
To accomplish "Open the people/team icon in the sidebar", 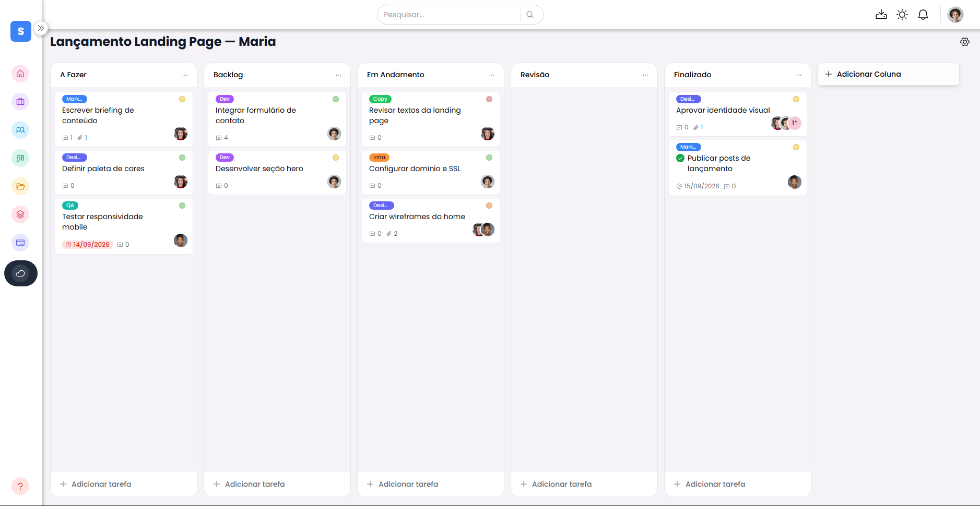I will (20, 130).
